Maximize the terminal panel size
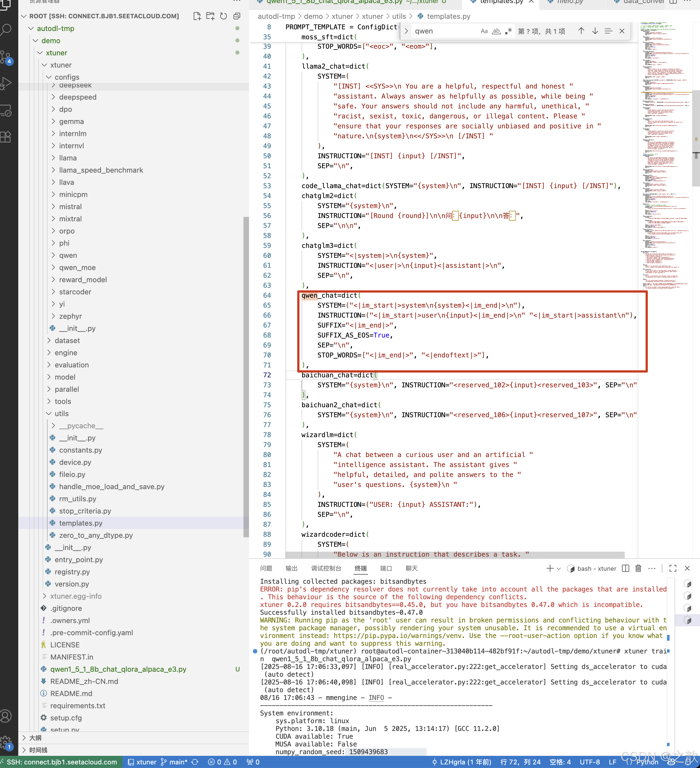The height and width of the screenshot is (768, 700). (673, 568)
